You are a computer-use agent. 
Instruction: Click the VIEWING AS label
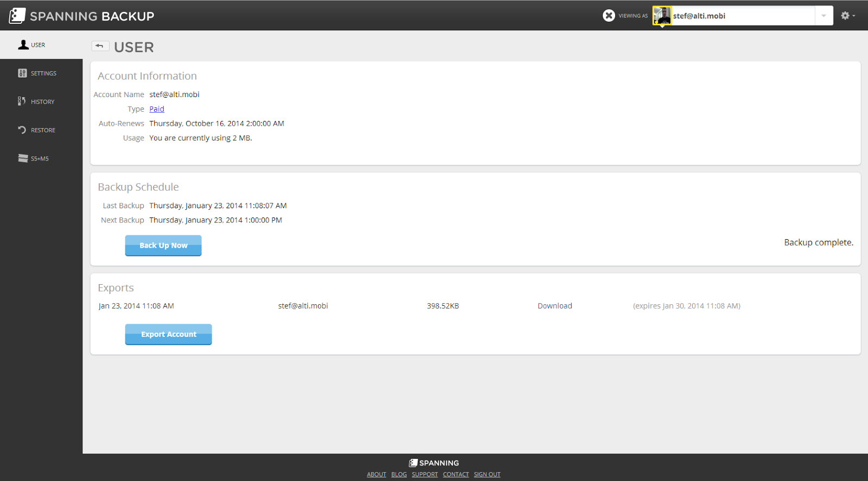(633, 16)
